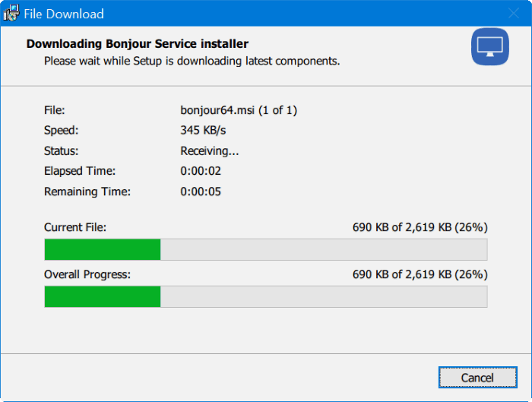
Task: Click the 'Elapsed Time:' label
Action: point(80,171)
